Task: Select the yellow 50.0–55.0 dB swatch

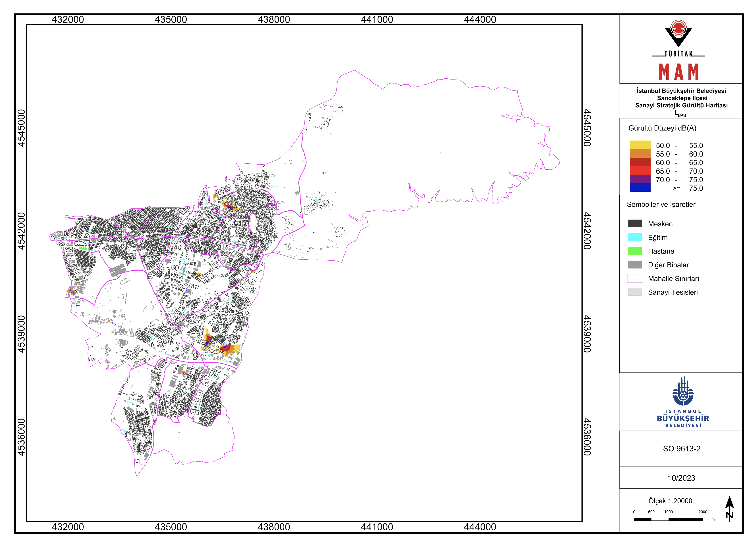Action: [640, 145]
